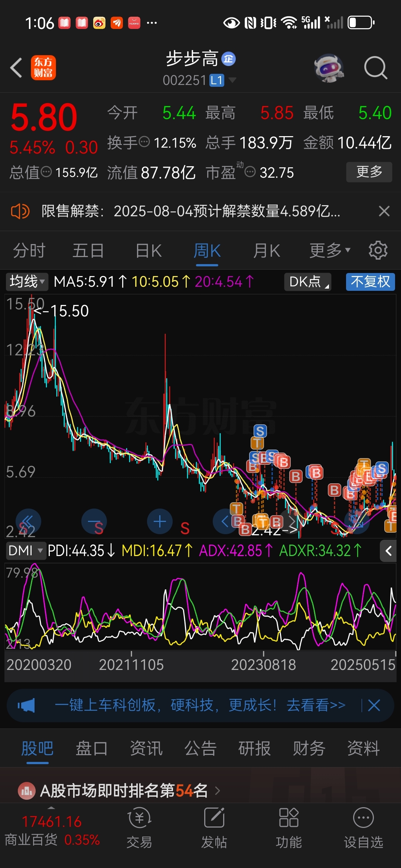Click the DMI indicator sub-chart
The image size is (401, 868).
[200, 606]
